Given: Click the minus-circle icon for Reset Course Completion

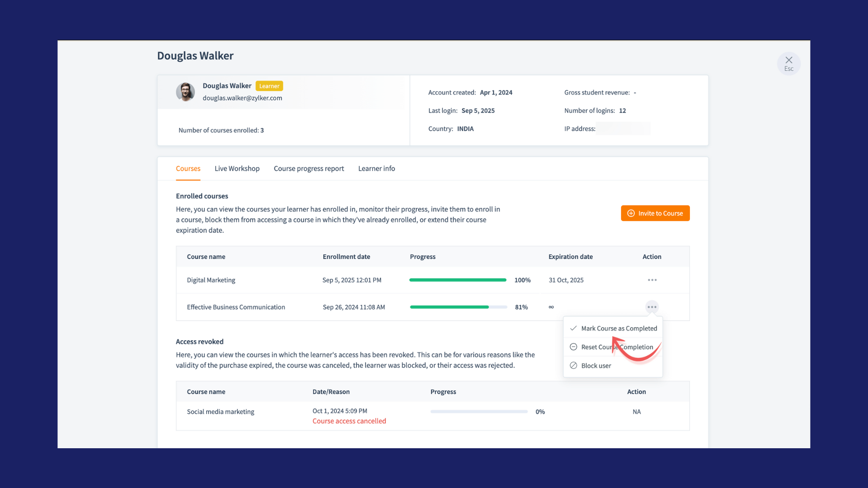Looking at the screenshot, I should point(573,347).
